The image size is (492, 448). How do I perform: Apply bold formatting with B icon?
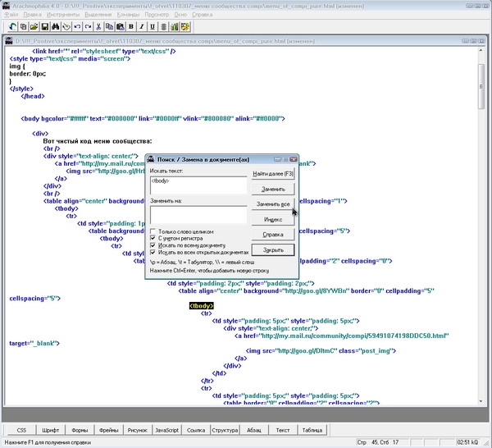131,27
